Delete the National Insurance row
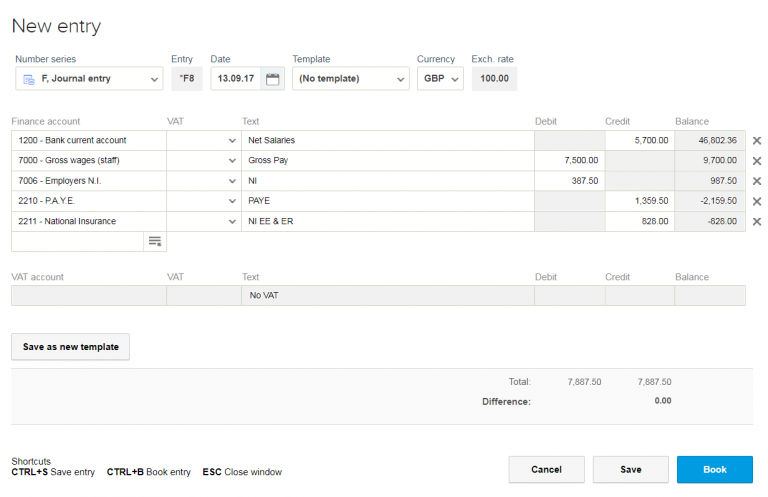The image size is (768, 497). click(756, 222)
